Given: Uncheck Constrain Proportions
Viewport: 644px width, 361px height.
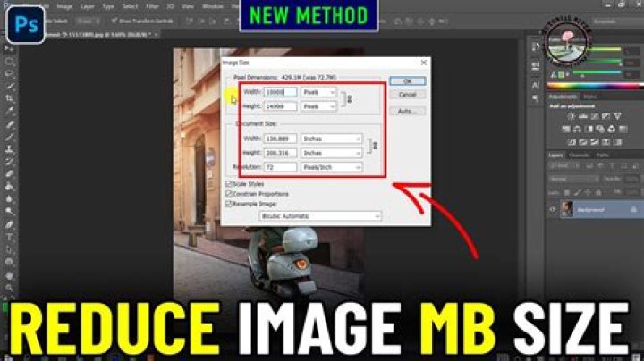Looking at the screenshot, I should tap(229, 193).
